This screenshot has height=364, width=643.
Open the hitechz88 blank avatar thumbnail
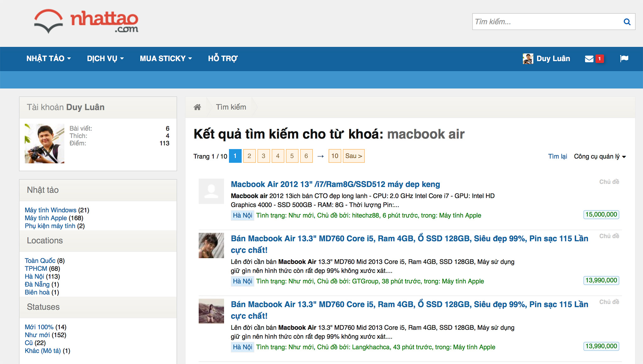[x=211, y=191]
